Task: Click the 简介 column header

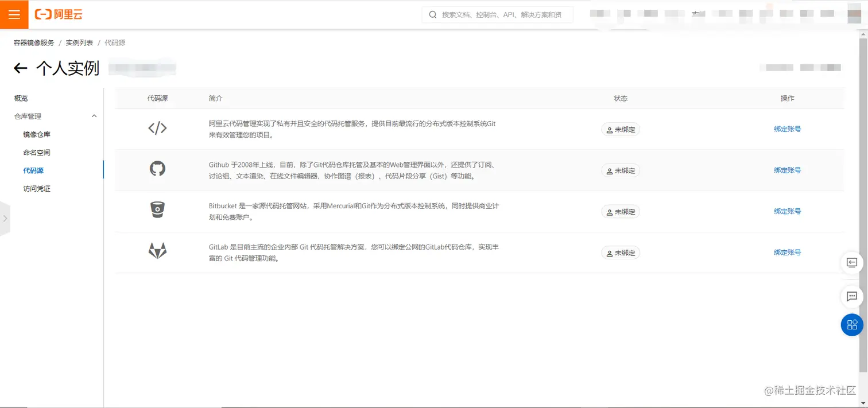Action: (215, 99)
